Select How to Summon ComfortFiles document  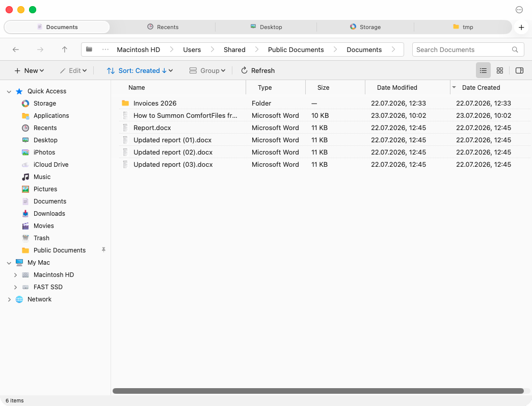[325, 115]
